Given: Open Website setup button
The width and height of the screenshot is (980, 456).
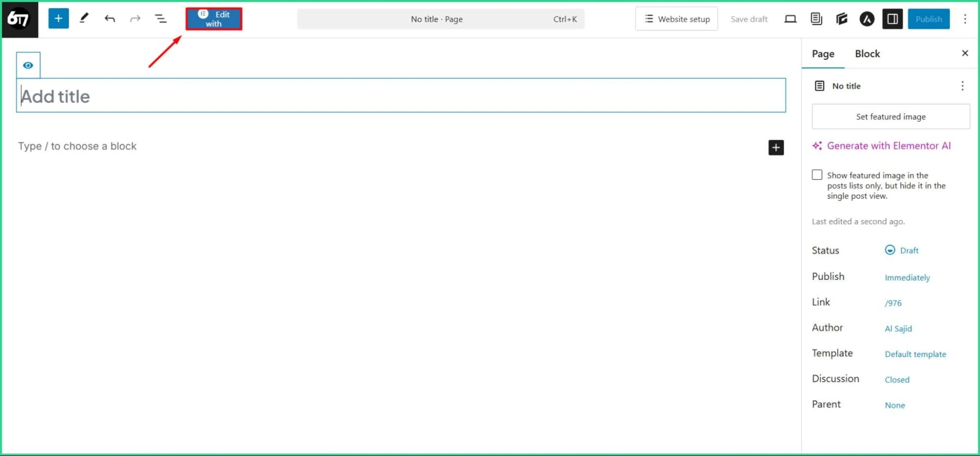Looking at the screenshot, I should tap(677, 19).
